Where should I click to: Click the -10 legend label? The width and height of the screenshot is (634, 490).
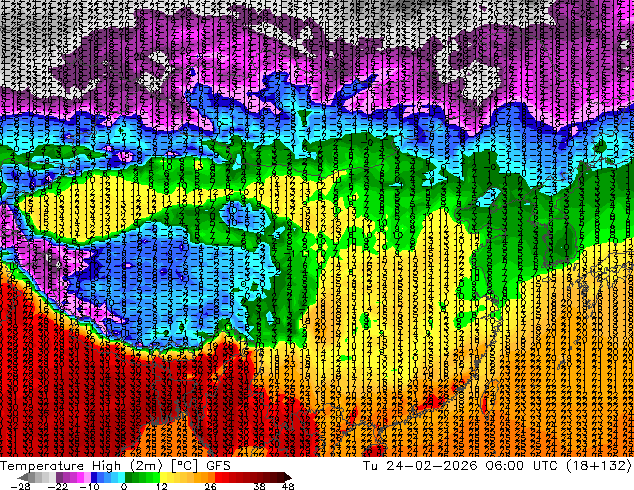coord(90,486)
